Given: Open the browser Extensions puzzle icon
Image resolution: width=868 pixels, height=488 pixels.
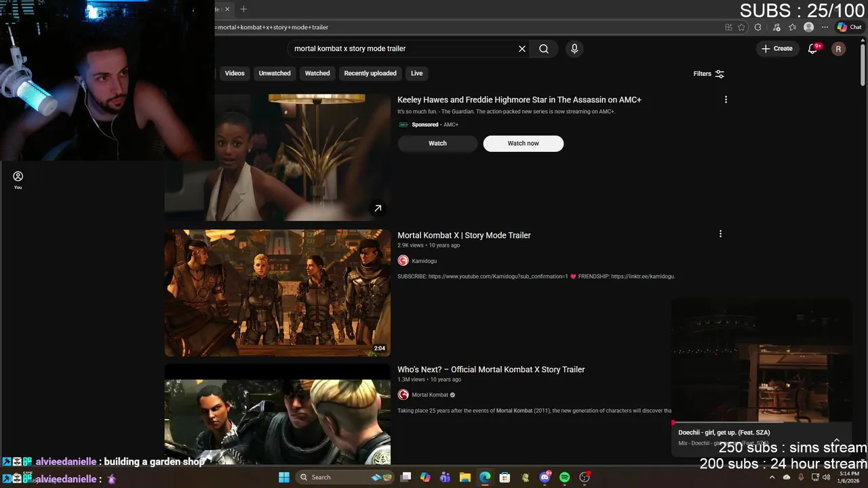Looking at the screenshot, I should click(x=757, y=27).
